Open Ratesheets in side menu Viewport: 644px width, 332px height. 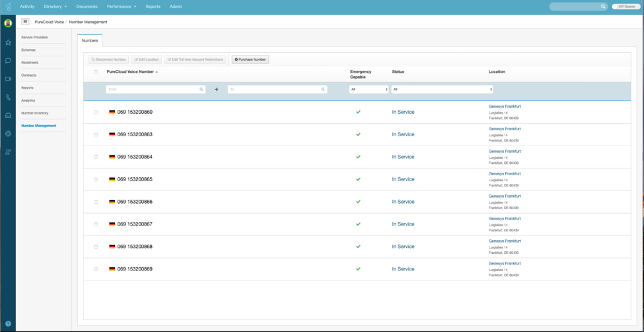pos(30,63)
